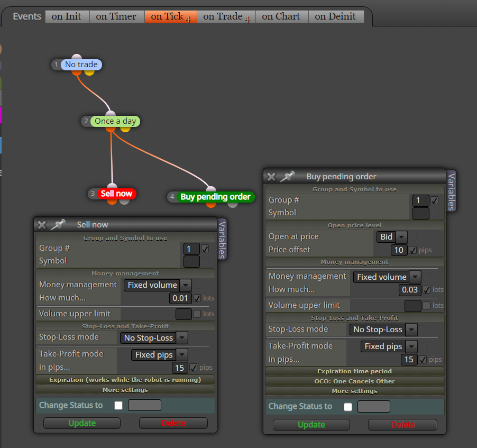Open the on Deinit tab

336,16
